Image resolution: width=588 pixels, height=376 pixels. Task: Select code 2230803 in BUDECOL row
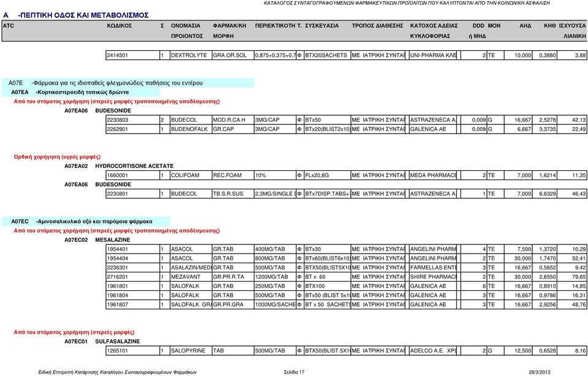133,120
